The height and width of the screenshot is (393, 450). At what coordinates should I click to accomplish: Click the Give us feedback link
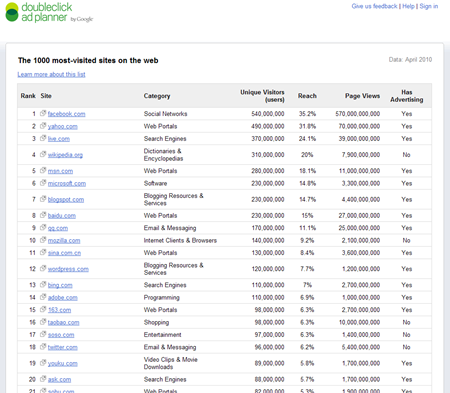click(x=374, y=6)
